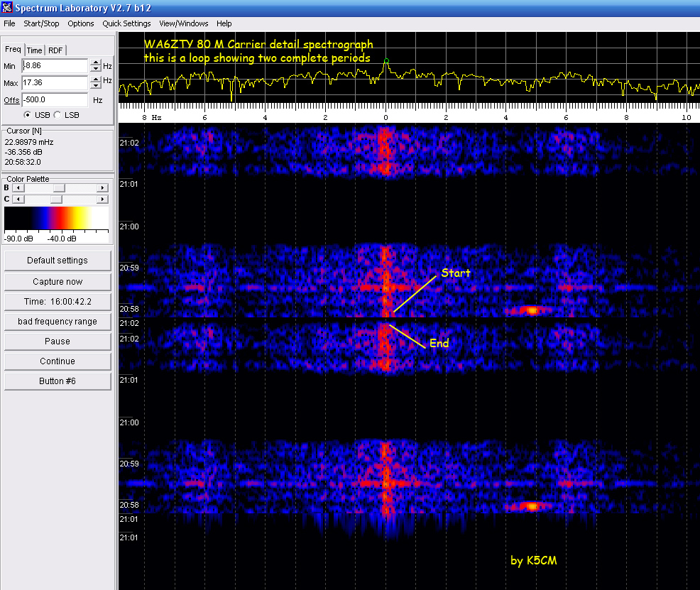The width and height of the screenshot is (700, 590).
Task: Click the yellow End annotation label
Action: click(x=439, y=343)
